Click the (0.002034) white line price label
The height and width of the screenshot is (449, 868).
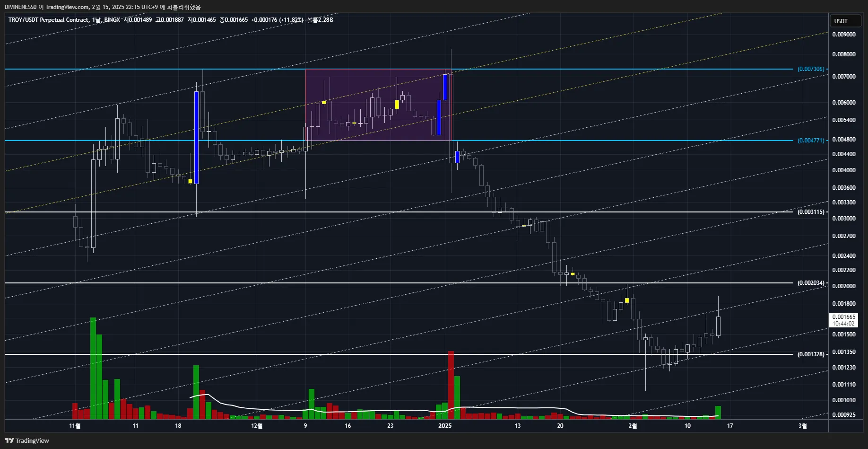click(811, 283)
